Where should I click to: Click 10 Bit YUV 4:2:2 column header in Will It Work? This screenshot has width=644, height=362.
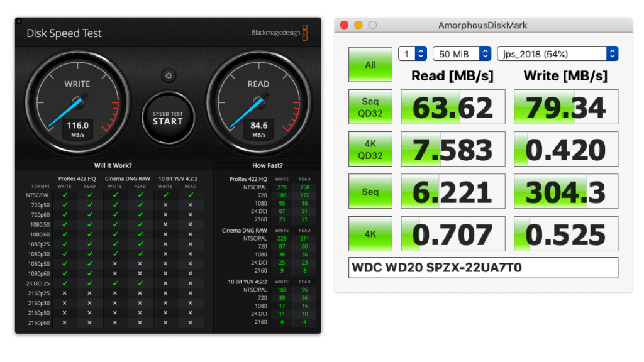pyautogui.click(x=178, y=179)
